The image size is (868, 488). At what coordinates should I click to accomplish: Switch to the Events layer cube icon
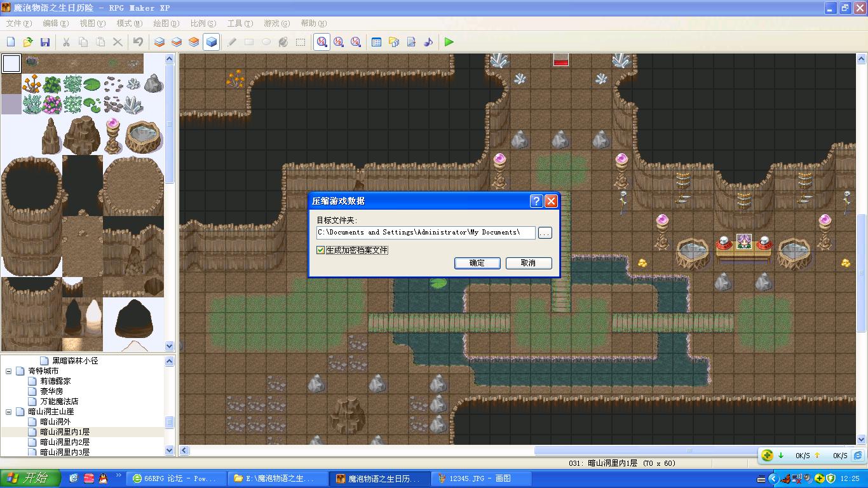coord(211,42)
